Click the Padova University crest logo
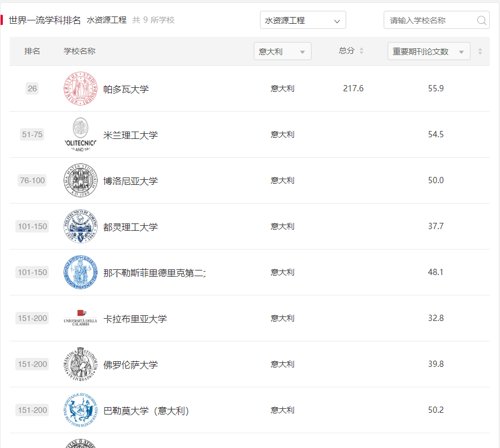Image resolution: width=500 pixels, height=448 pixels. click(80, 88)
